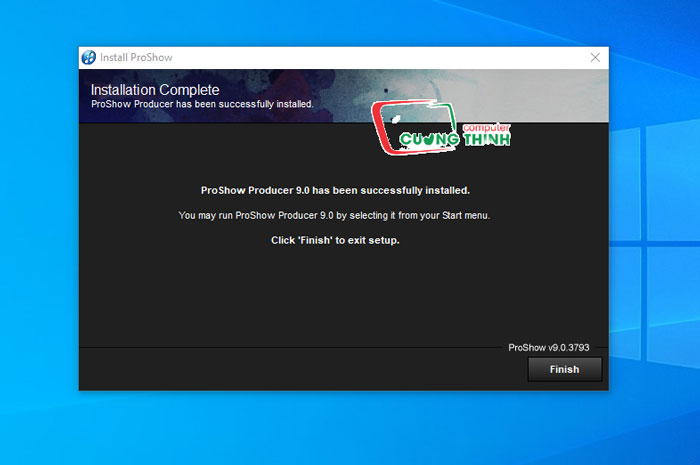Click the "Click 'Finish' to exit setup" text
Image resolution: width=700 pixels, height=465 pixels.
(335, 241)
